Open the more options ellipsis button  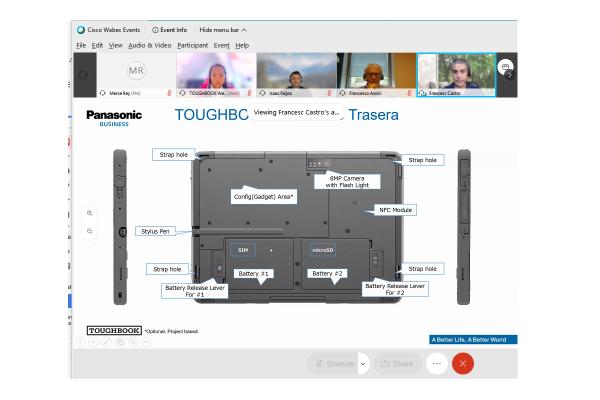coord(437,364)
